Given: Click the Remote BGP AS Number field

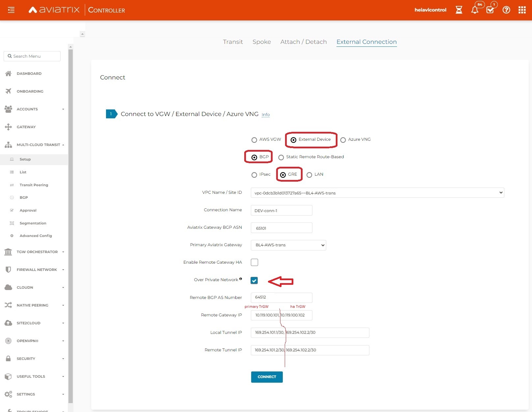Looking at the screenshot, I should pyautogui.click(x=281, y=298).
